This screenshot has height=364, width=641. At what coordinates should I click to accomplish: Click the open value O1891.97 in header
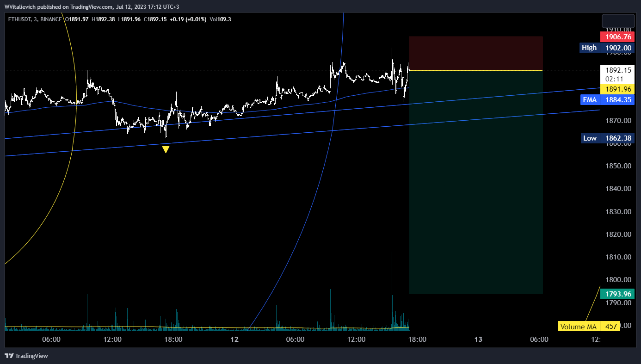click(x=77, y=19)
